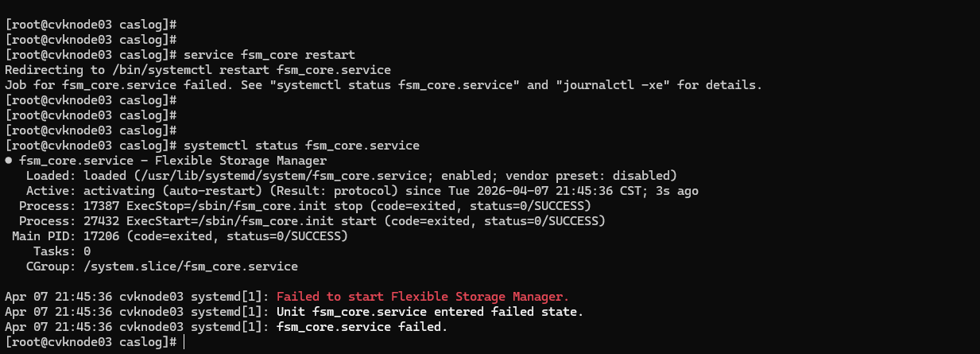The height and width of the screenshot is (354, 980).
Task: Click the "Redirecting to /bin/systemctl" output line
Action: [x=198, y=70]
